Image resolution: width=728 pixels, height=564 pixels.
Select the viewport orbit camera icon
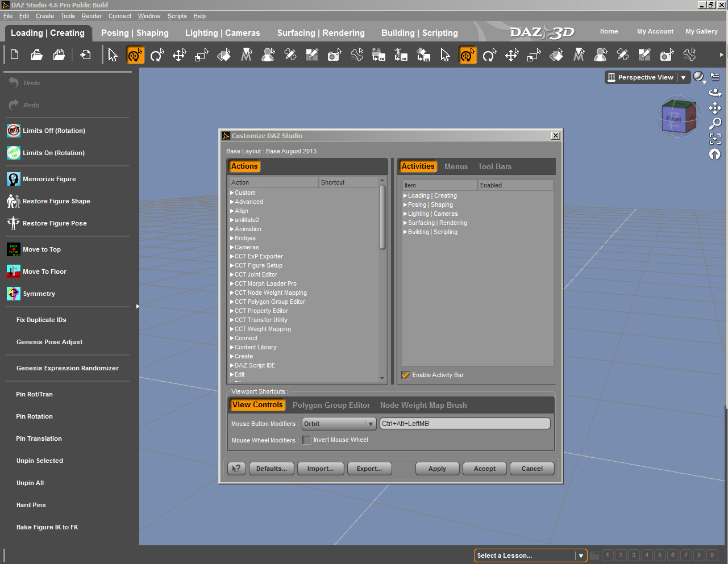(x=715, y=93)
